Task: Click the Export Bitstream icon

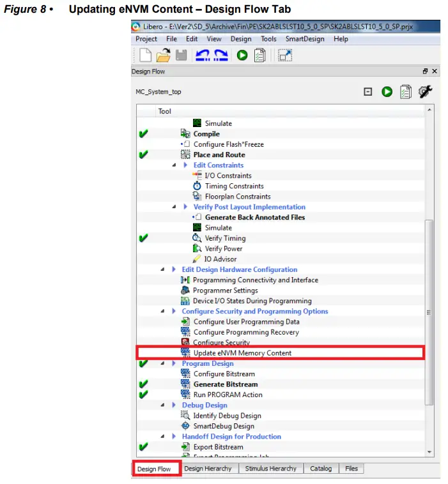Action: pos(185,447)
